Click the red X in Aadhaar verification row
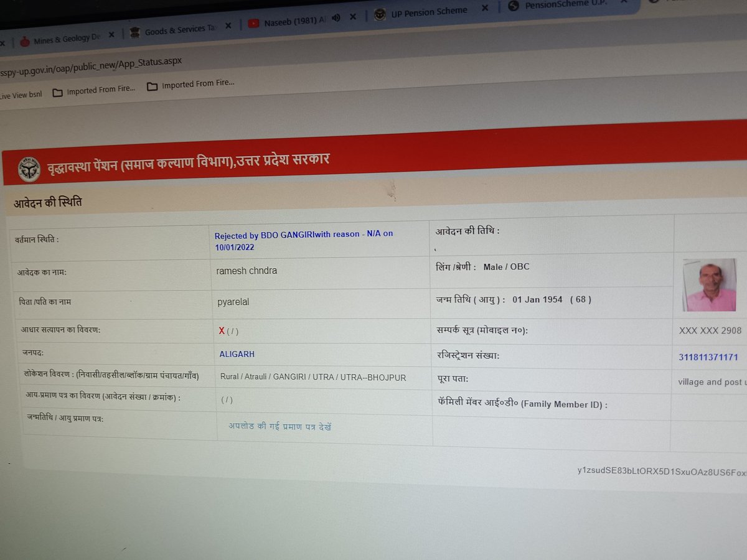The image size is (747, 560). (222, 330)
